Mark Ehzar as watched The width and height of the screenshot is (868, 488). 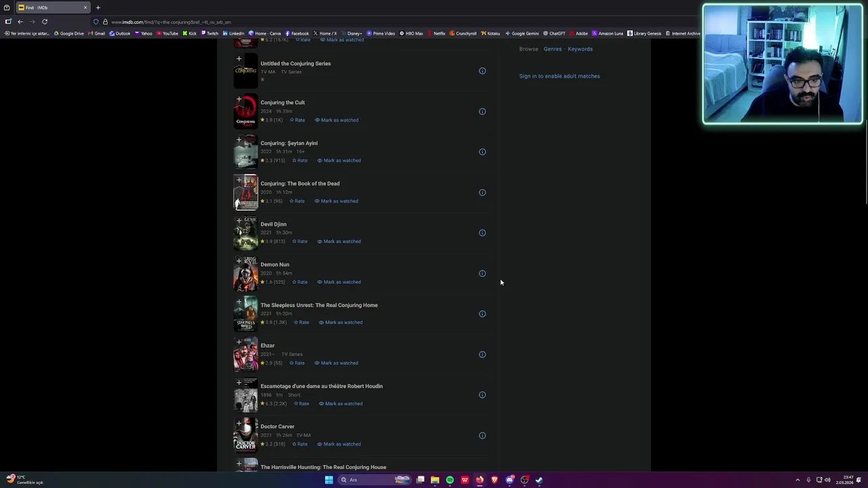point(336,363)
